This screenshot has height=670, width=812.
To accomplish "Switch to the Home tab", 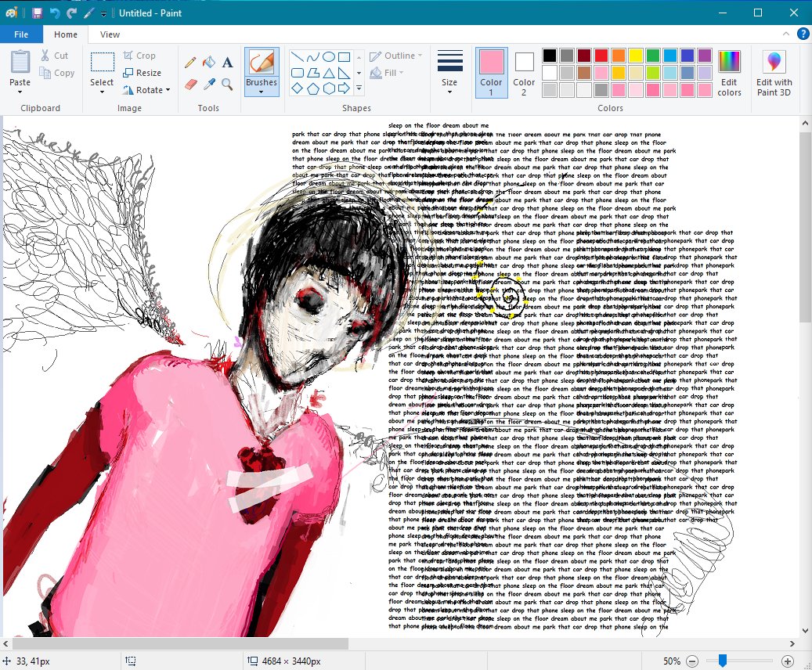I will (66, 34).
